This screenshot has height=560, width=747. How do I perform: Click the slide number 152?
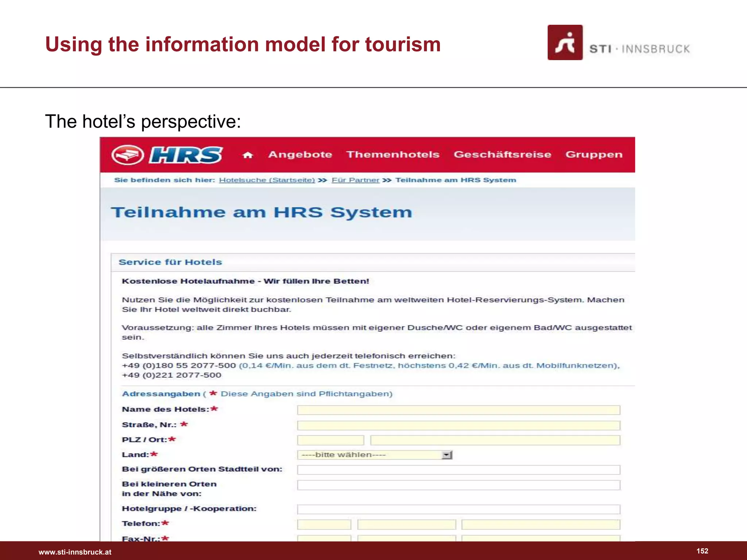pos(702,551)
